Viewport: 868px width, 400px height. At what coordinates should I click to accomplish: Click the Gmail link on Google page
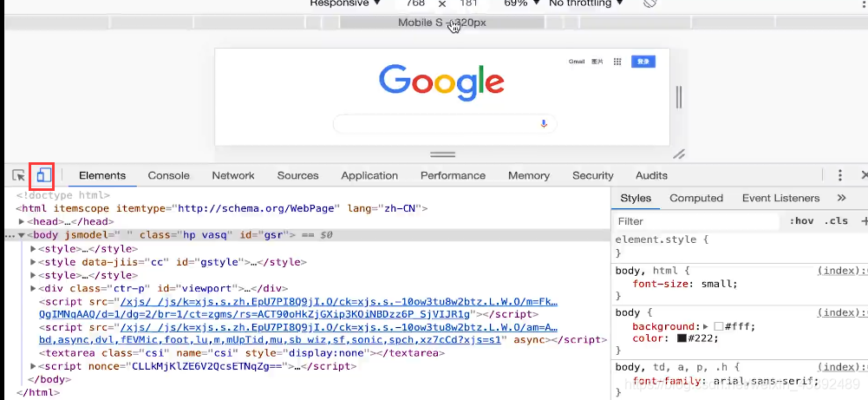[577, 62]
